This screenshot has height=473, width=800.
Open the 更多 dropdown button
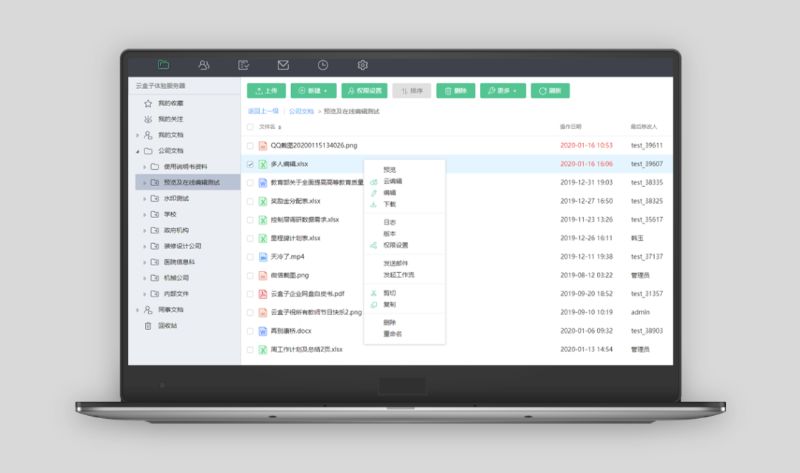pyautogui.click(x=503, y=91)
